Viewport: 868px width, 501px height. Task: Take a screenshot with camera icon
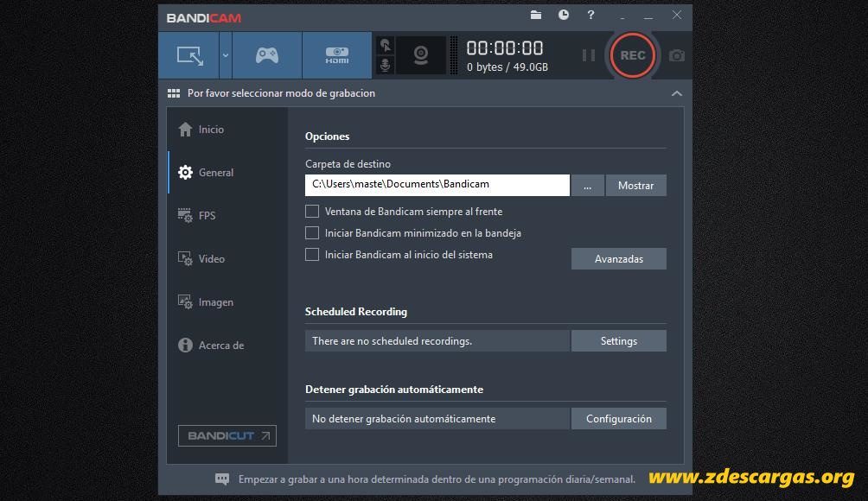point(676,55)
